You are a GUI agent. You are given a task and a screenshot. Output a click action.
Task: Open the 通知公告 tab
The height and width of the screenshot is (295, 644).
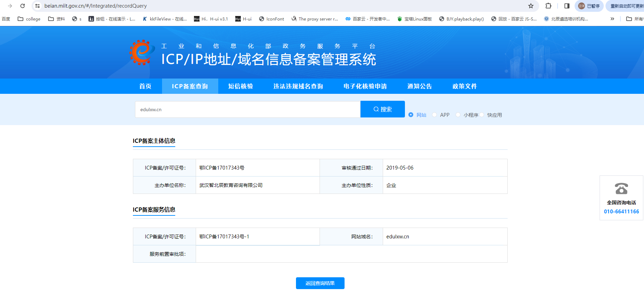pos(420,86)
